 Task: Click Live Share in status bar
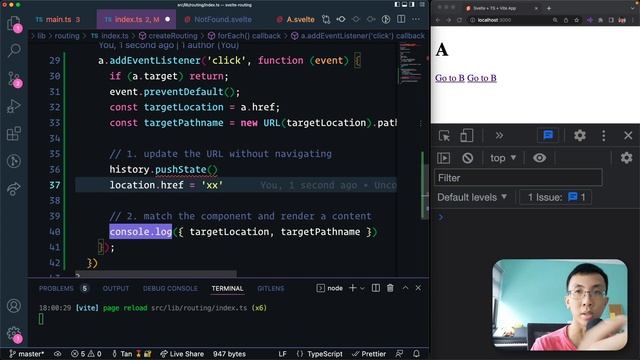[x=182, y=354]
